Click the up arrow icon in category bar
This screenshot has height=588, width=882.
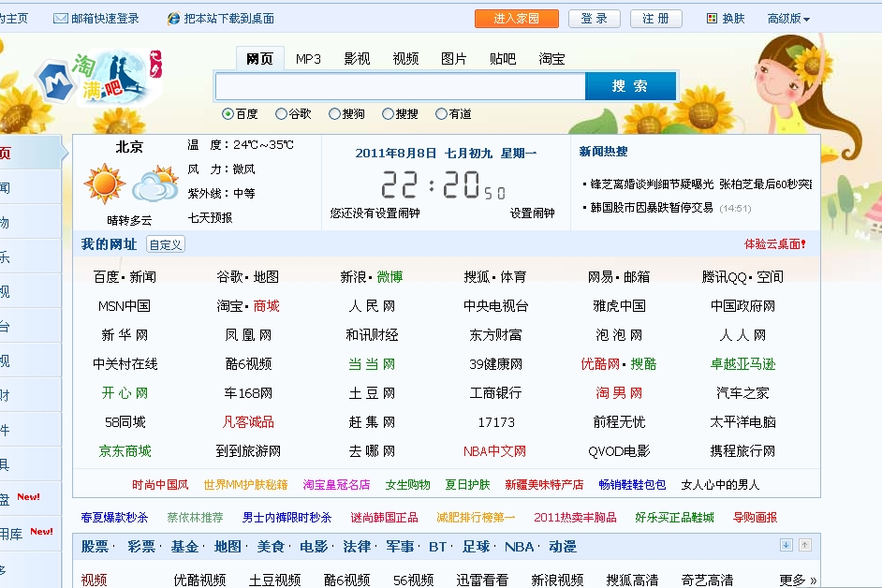tap(805, 545)
